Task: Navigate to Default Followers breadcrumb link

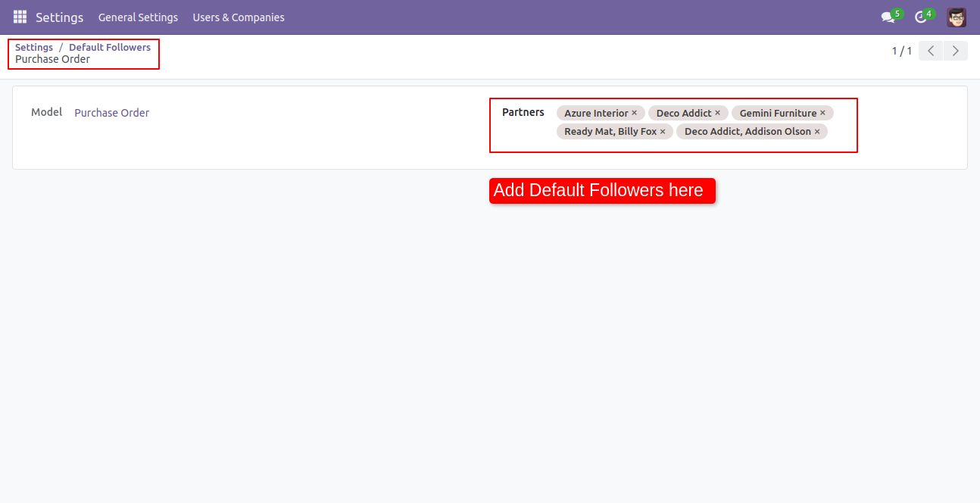Action: click(110, 47)
